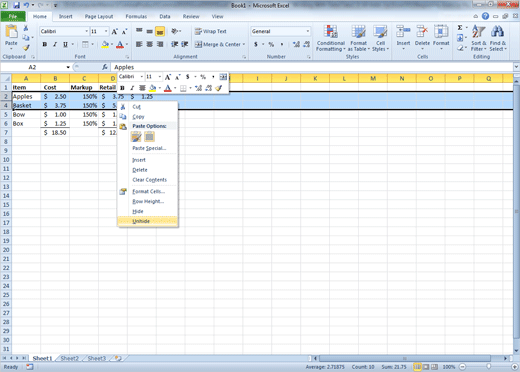Viewport: 520px width, 372px height.
Task: Click Undo icon in Quick Access Toolbar
Action: 26,5
